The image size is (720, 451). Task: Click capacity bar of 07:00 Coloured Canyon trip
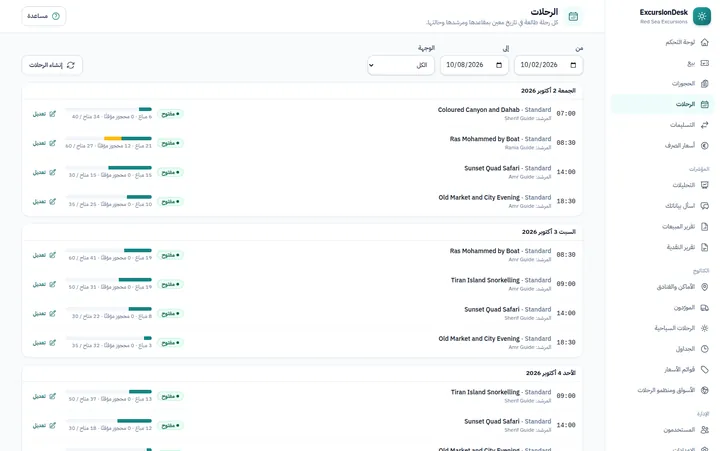pos(108,109)
